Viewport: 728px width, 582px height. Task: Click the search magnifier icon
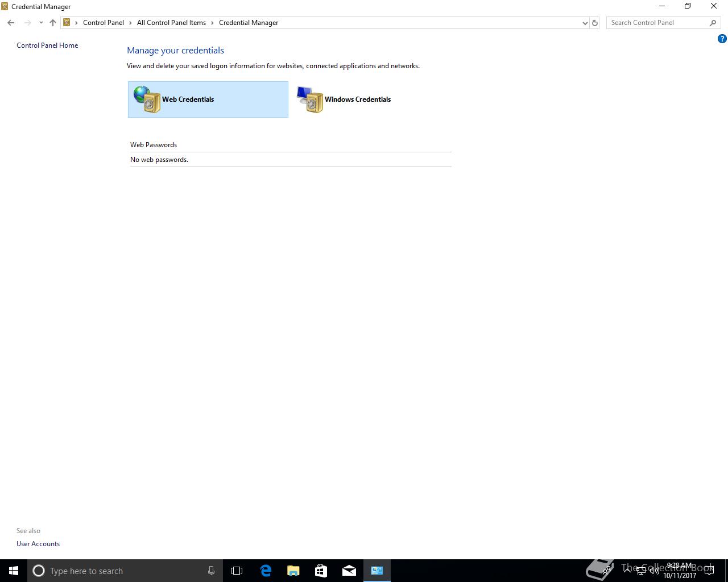tap(713, 23)
